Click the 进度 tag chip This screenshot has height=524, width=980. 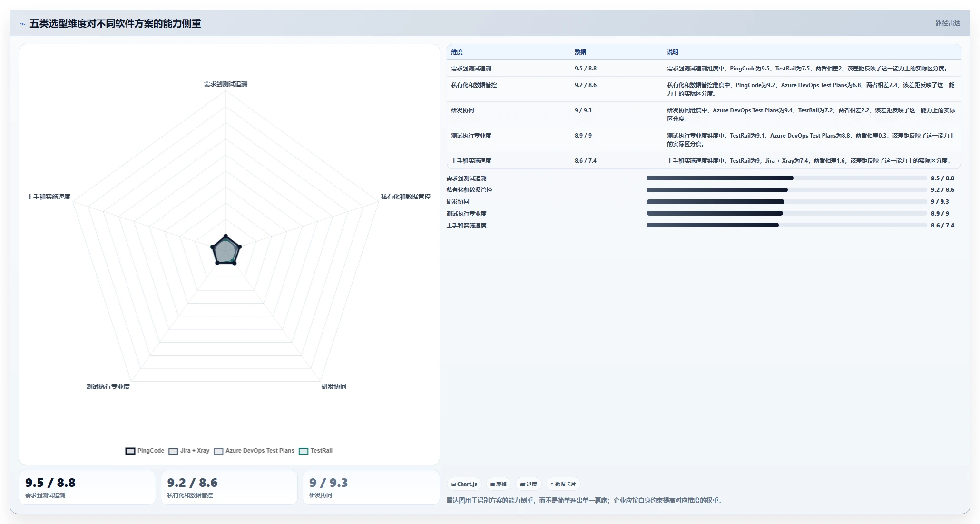[528, 484]
